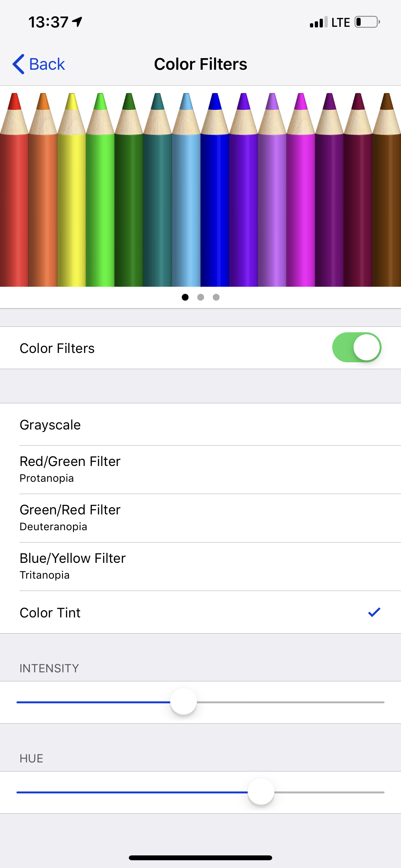Image resolution: width=401 pixels, height=868 pixels.
Task: Tap the colored pencils preview image
Action: coord(200,190)
